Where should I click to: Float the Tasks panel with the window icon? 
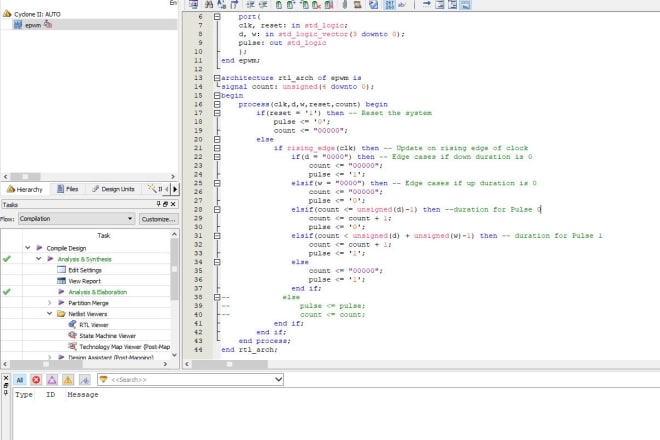165,204
